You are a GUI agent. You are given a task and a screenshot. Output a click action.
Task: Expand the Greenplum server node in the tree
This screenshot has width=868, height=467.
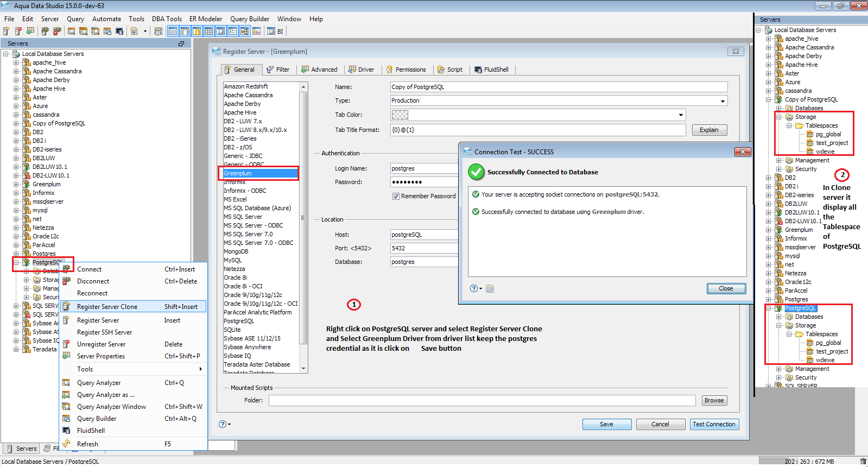[16, 184]
